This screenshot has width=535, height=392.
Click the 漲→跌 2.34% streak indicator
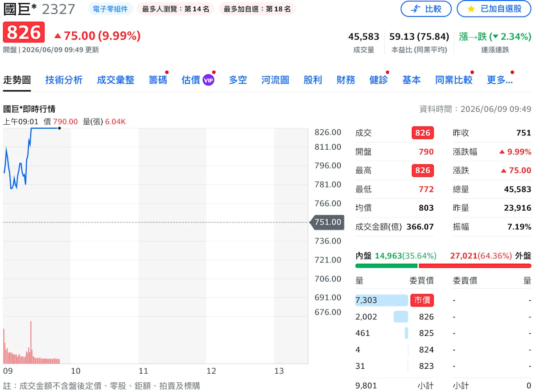(x=495, y=37)
